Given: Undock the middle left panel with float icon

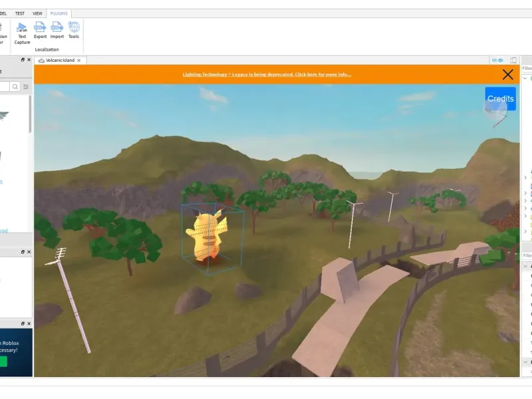Looking at the screenshot, I should point(23,252).
